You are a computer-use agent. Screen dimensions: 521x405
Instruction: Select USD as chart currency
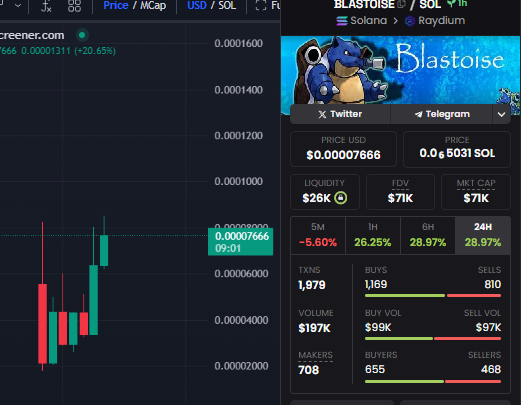pos(197,5)
